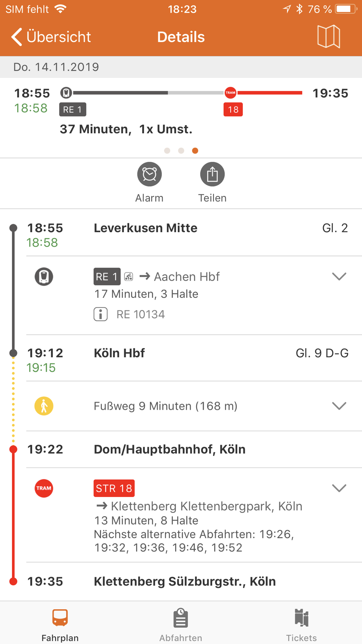Select the first page indicator dot
Viewport: 362px width, 644px height.
click(x=167, y=151)
